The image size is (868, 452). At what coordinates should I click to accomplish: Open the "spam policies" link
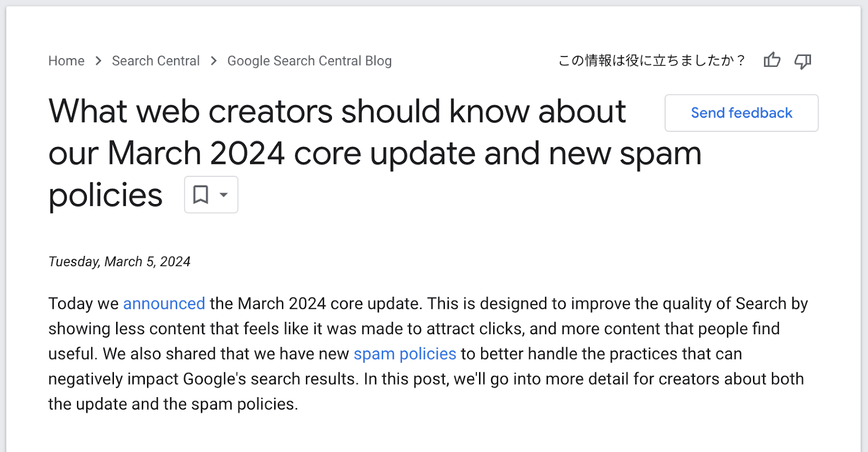tap(405, 354)
